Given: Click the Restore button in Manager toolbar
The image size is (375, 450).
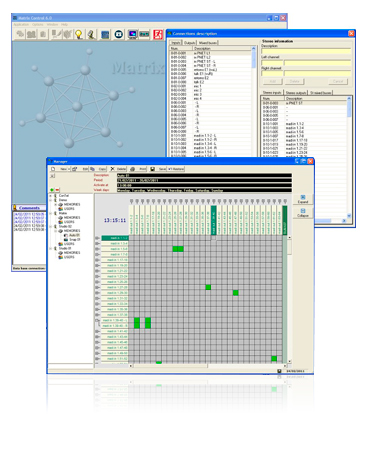Looking at the screenshot, I should pyautogui.click(x=176, y=169).
